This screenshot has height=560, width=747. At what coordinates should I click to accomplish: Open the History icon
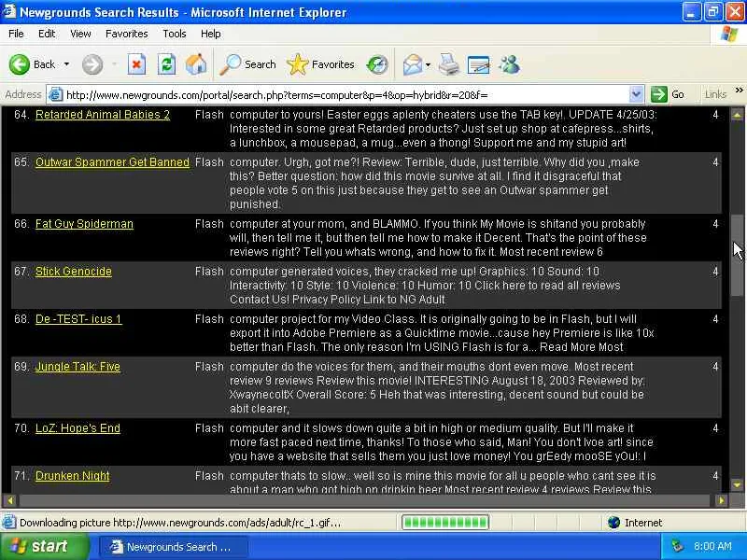[377, 64]
